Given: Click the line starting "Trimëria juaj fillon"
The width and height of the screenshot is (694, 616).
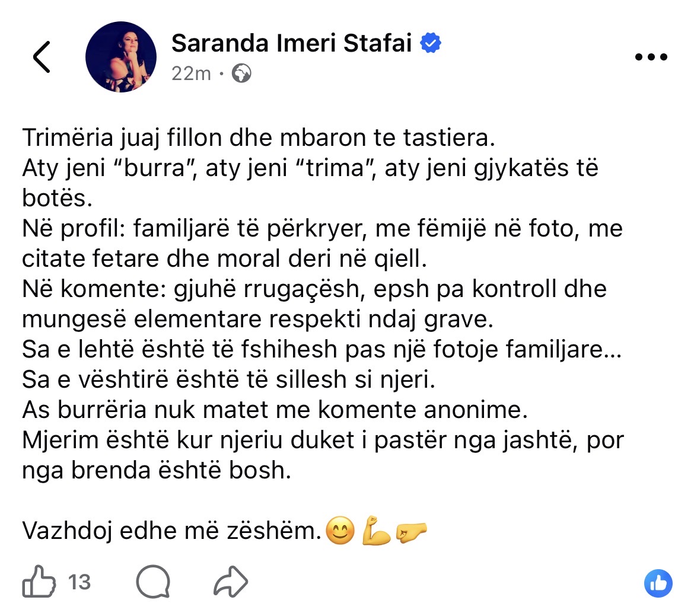Looking at the screenshot, I should click(x=258, y=138).
